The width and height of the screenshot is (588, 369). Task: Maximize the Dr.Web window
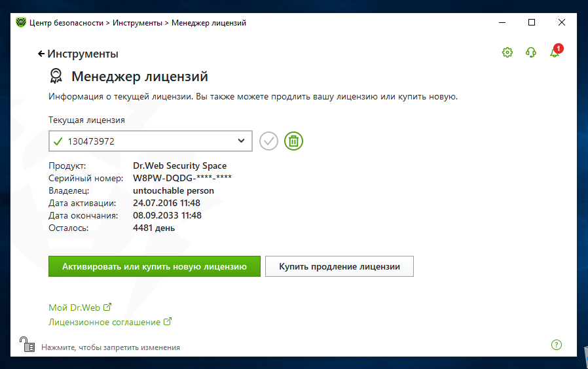coord(532,22)
